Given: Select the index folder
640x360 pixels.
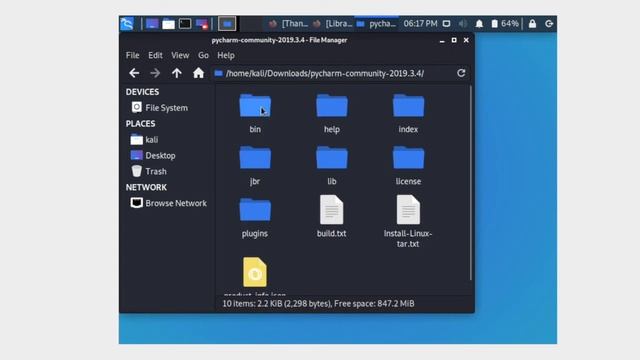Looking at the screenshot, I should [408, 113].
